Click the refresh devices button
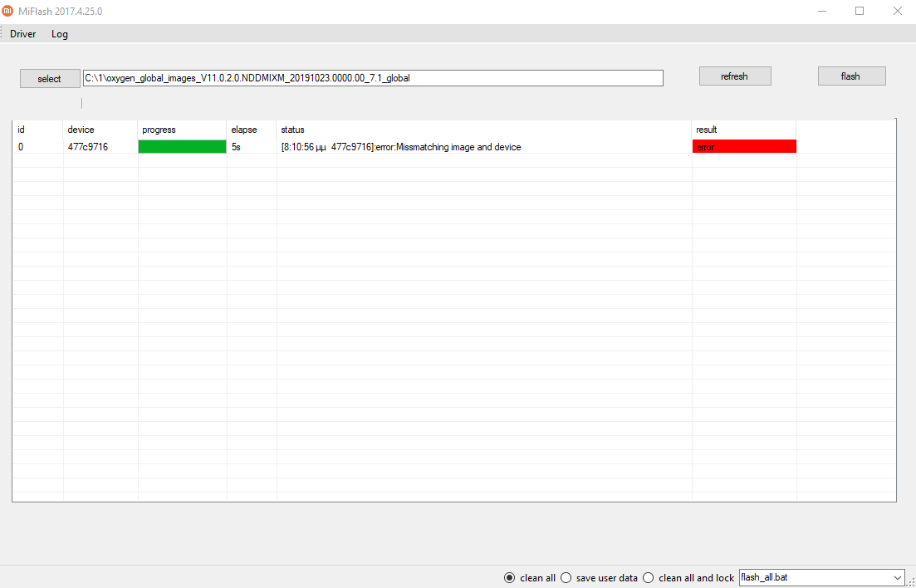Viewport: 916px width, 588px height. click(x=735, y=76)
